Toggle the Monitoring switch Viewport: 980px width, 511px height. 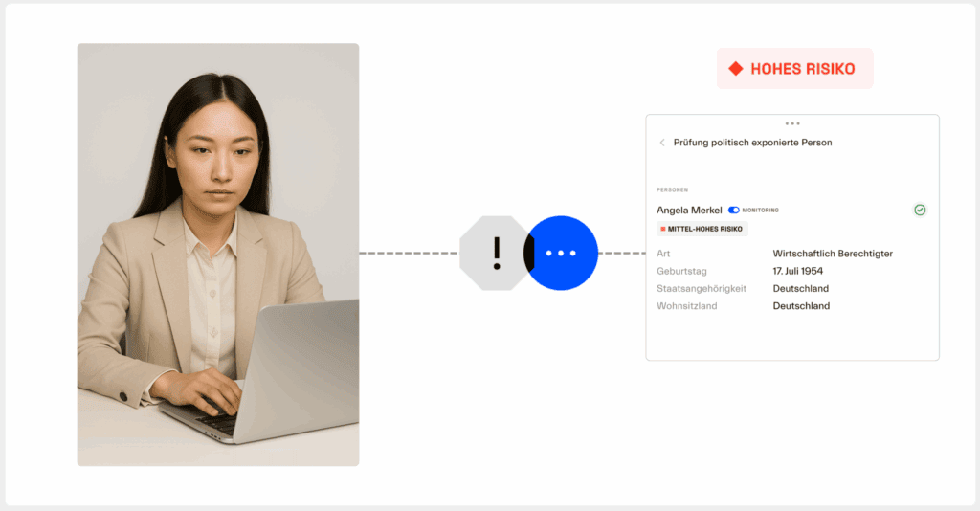[734, 210]
